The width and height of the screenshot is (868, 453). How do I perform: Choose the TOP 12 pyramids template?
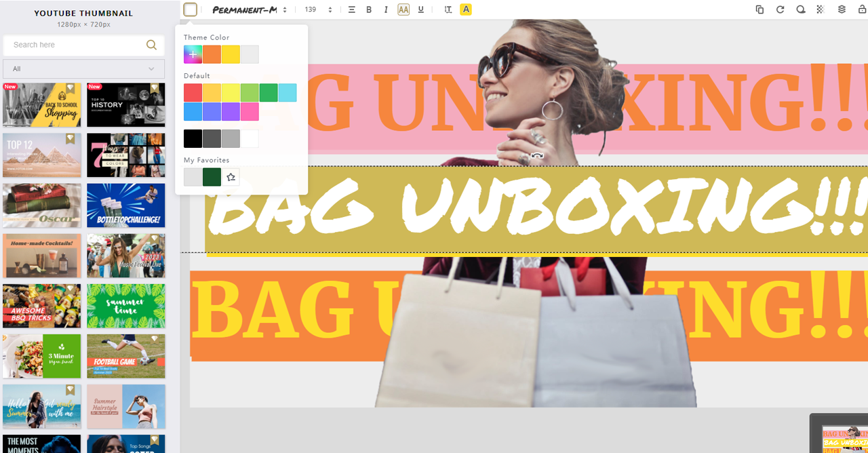pos(42,155)
